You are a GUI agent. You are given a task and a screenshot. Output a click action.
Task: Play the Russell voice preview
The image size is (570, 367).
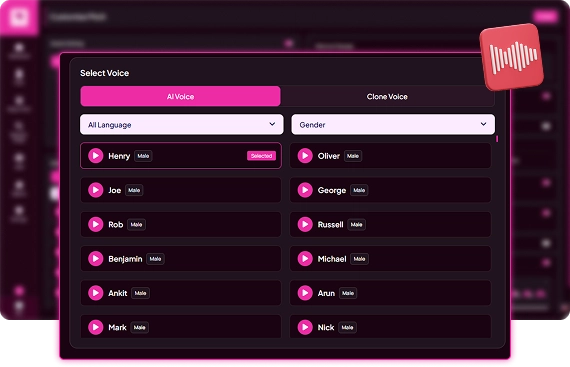tap(305, 225)
